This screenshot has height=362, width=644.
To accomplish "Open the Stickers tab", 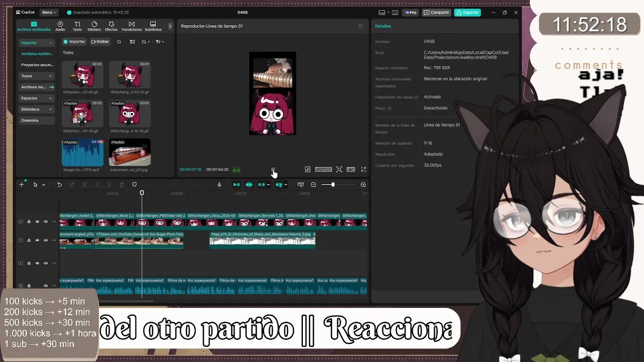I will click(94, 26).
